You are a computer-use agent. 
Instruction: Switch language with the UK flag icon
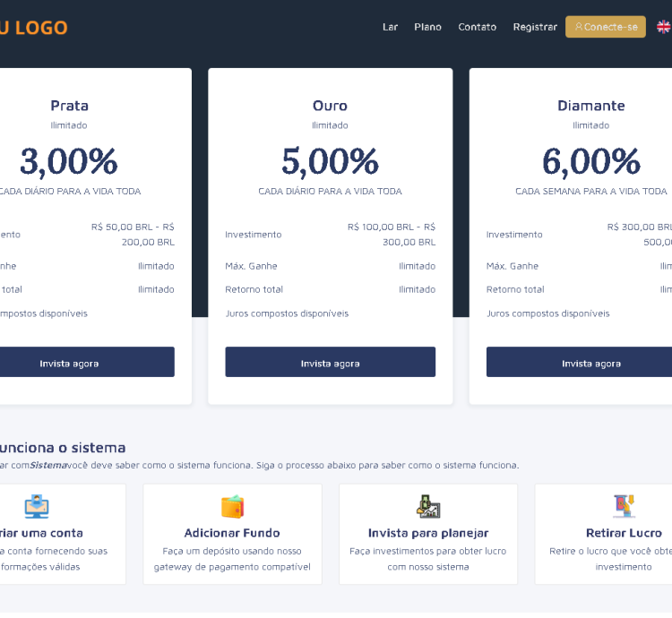664,27
